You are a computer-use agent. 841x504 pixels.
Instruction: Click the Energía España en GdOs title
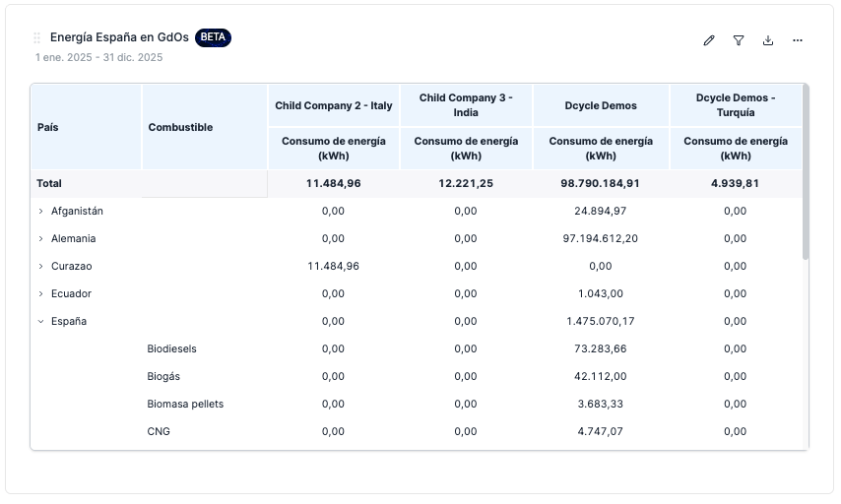pos(119,37)
